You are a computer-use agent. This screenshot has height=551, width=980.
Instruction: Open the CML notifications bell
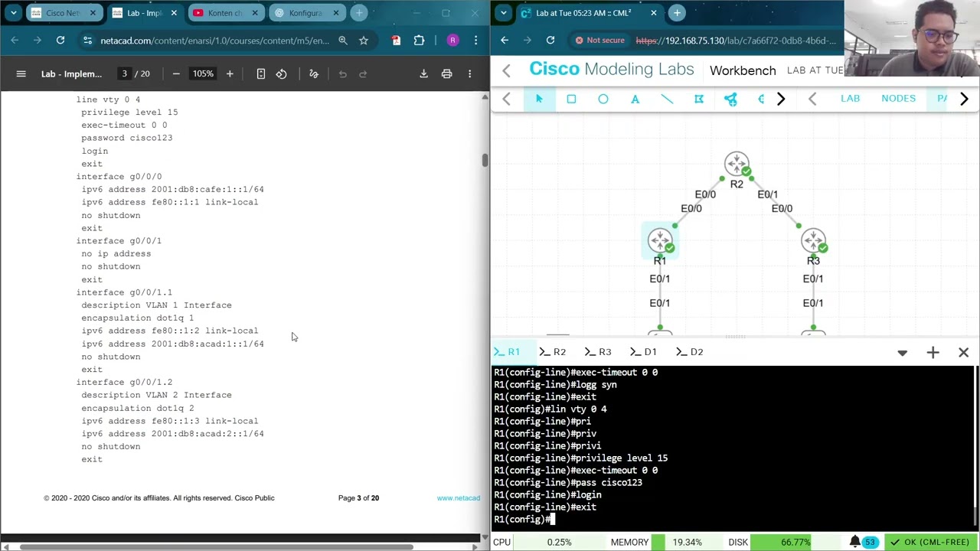click(854, 542)
